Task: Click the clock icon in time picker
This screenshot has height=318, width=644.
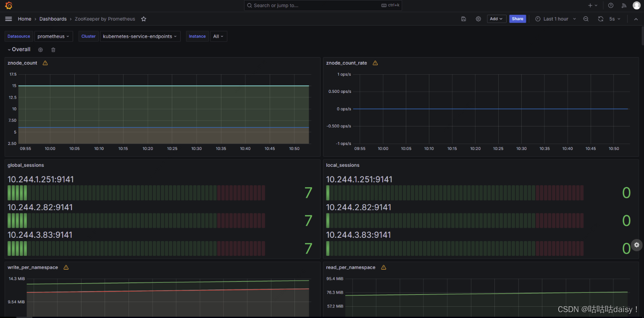Action: pyautogui.click(x=538, y=19)
